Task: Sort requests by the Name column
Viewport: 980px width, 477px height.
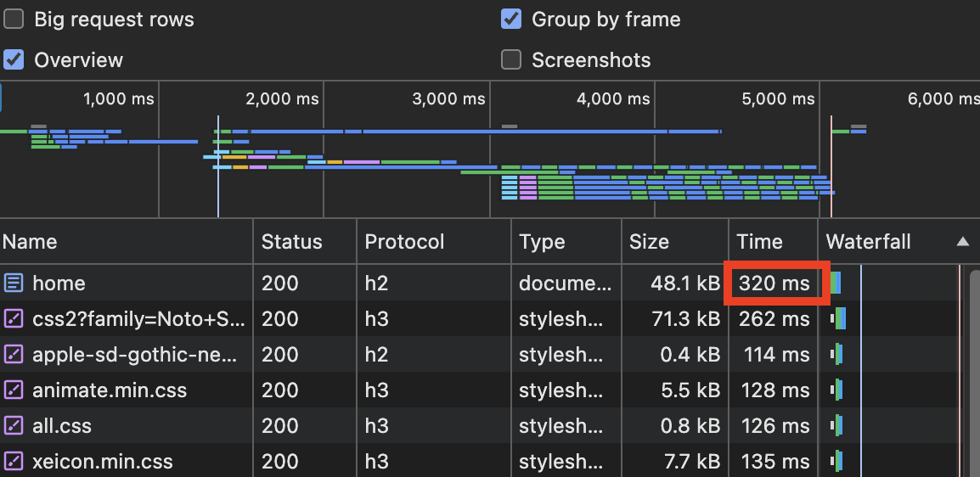Action: [x=127, y=242]
